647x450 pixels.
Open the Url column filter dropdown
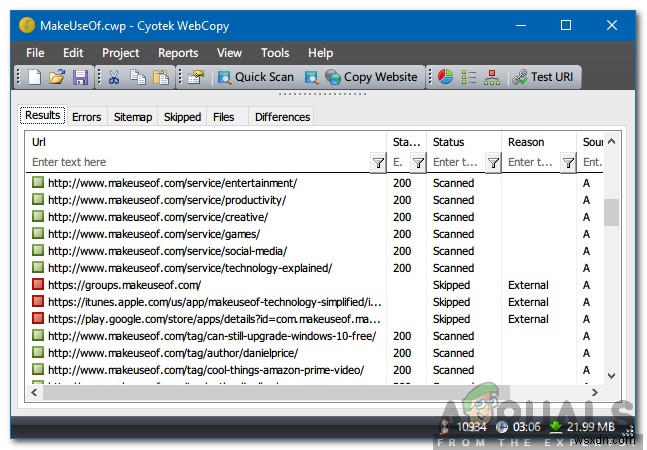378,163
